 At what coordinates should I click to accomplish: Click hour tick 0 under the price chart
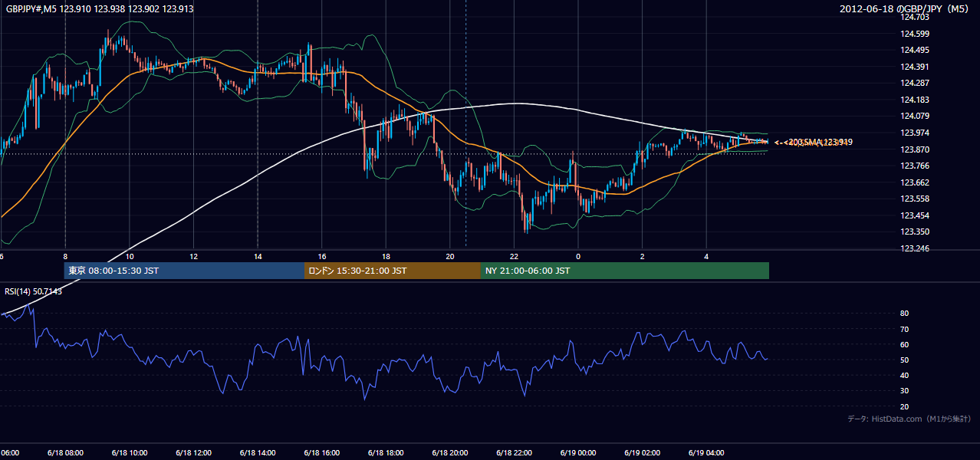tap(578, 256)
